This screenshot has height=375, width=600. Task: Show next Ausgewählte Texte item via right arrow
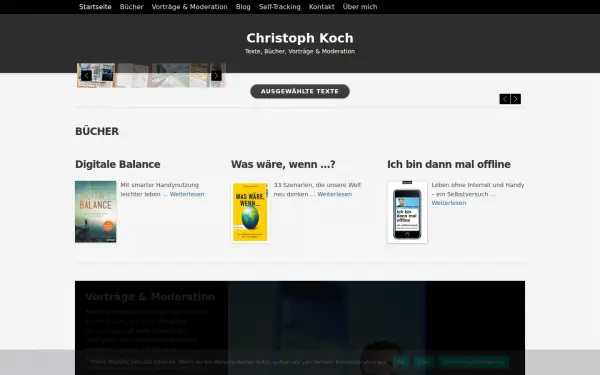[515, 99]
